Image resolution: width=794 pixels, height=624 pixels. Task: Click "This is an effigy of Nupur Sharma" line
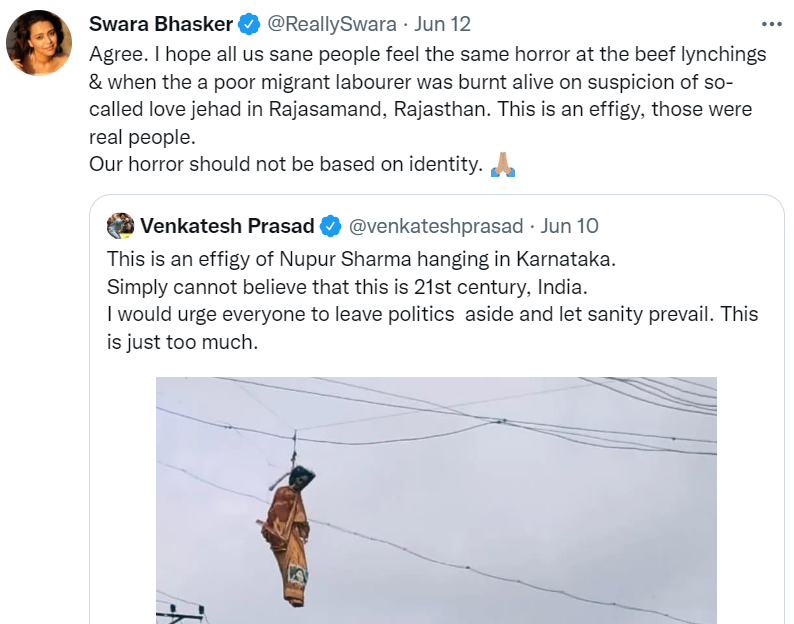pyautogui.click(x=362, y=258)
